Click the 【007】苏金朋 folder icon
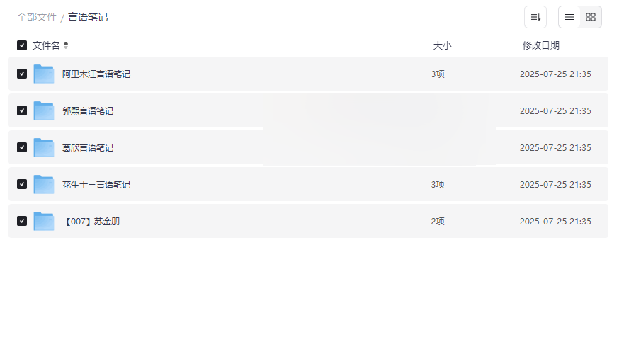 pos(44,221)
